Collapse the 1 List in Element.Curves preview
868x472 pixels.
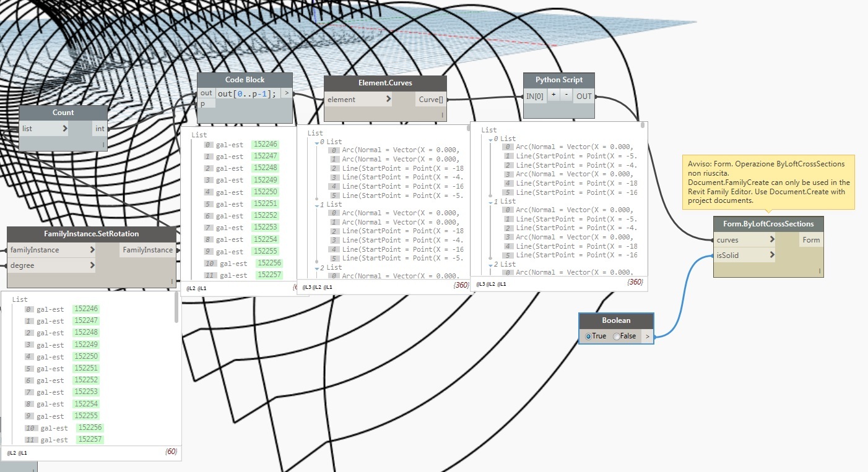pos(317,205)
